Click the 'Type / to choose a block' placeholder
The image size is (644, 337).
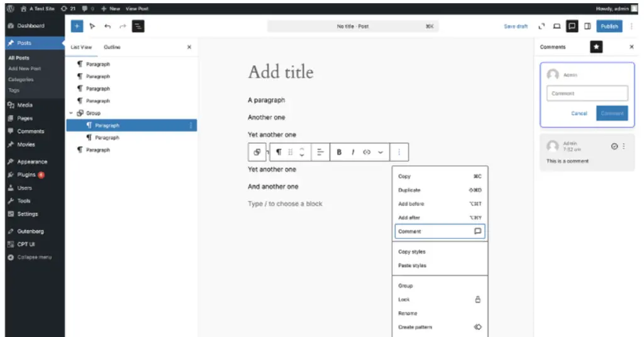click(285, 204)
